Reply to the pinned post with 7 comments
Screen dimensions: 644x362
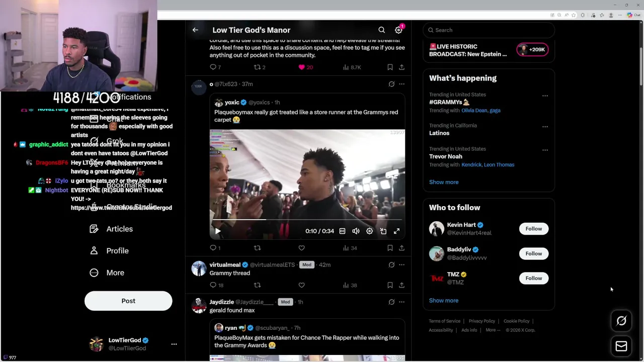point(215,67)
